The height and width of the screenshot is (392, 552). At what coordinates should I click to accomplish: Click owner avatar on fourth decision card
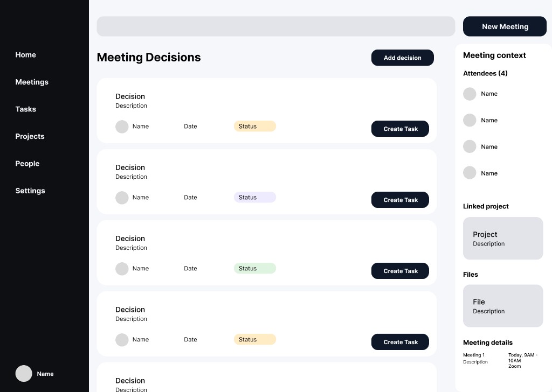(x=122, y=340)
